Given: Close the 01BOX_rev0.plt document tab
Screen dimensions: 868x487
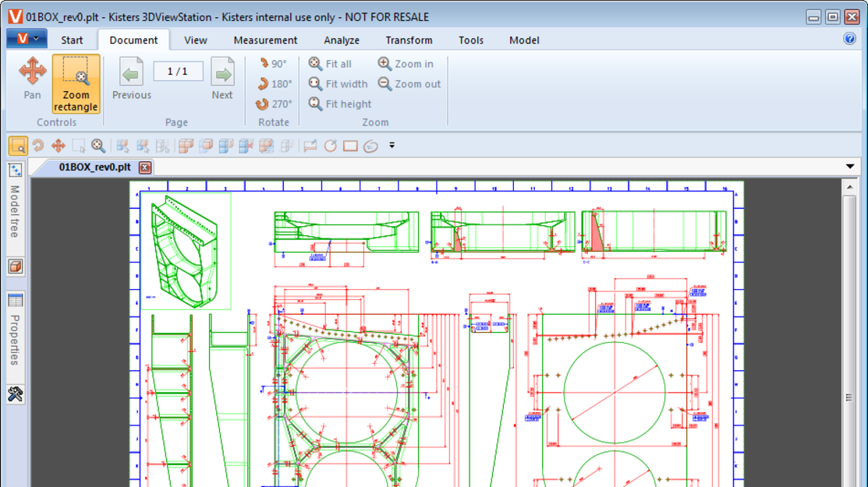Looking at the screenshot, I should point(145,167).
